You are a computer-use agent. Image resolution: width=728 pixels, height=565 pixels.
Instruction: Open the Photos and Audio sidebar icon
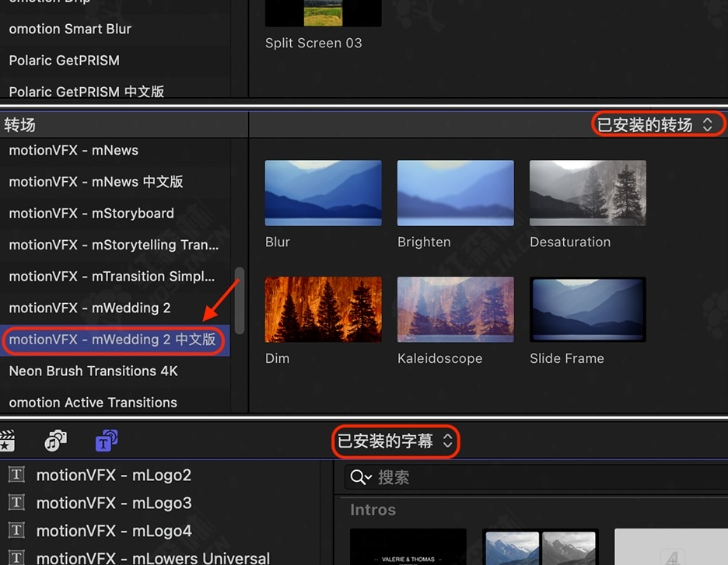coord(55,440)
